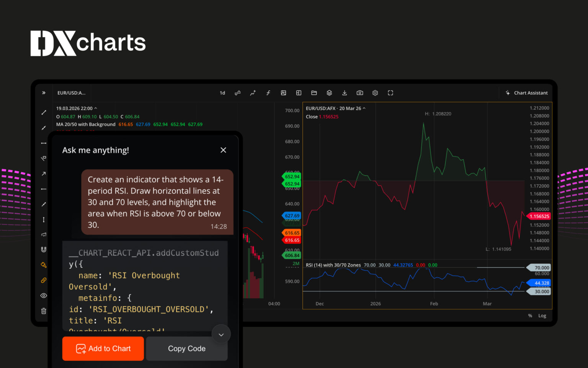
Task: Take a chart screenshot with the camera icon
Action: [360, 93]
